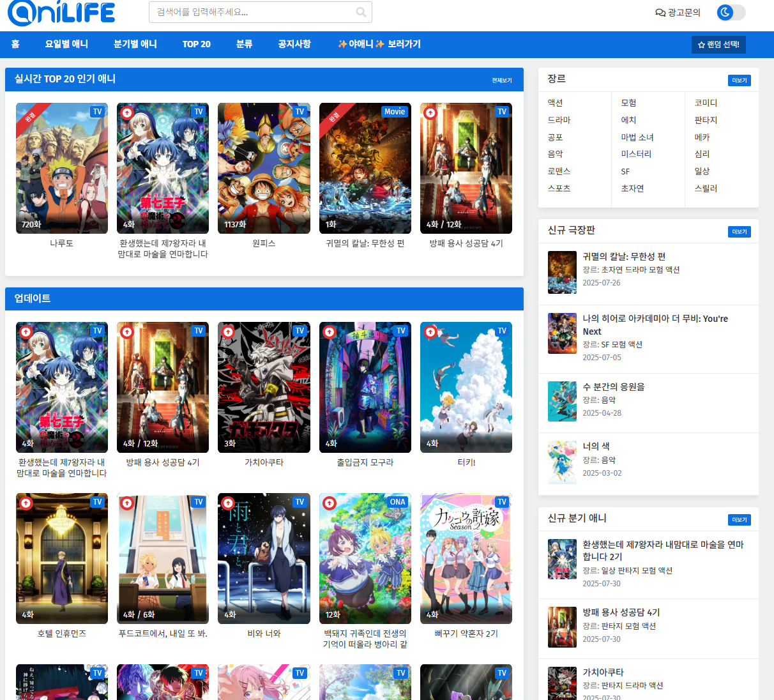The width and height of the screenshot is (774, 700).
Task: Select 스포츠 genre
Action: click(559, 188)
